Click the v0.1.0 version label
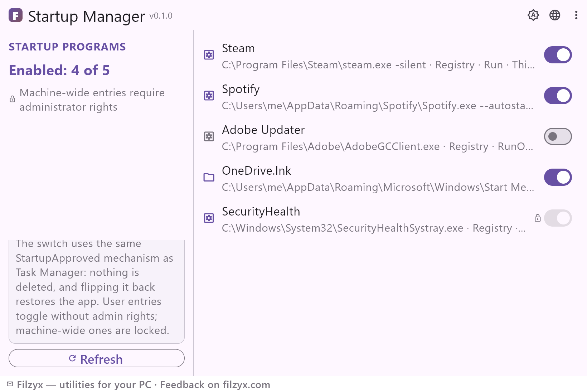This screenshot has height=392, width=587. 161,16
